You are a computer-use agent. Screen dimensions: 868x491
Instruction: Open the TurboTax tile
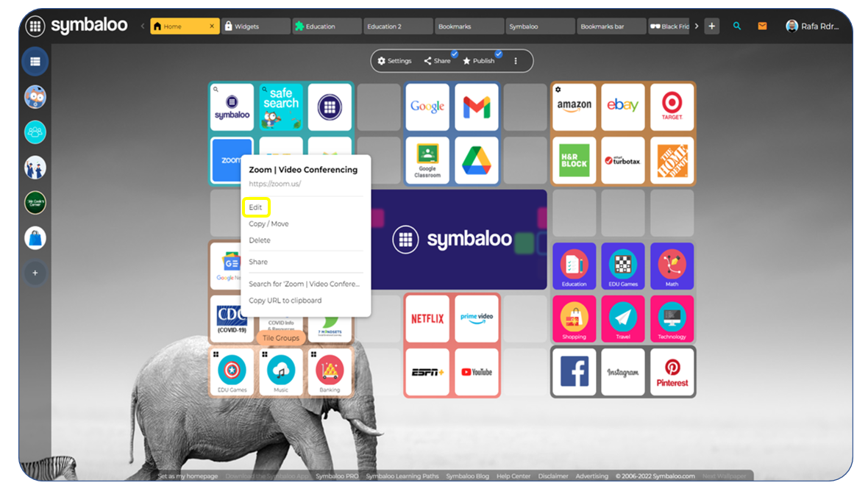[623, 160]
